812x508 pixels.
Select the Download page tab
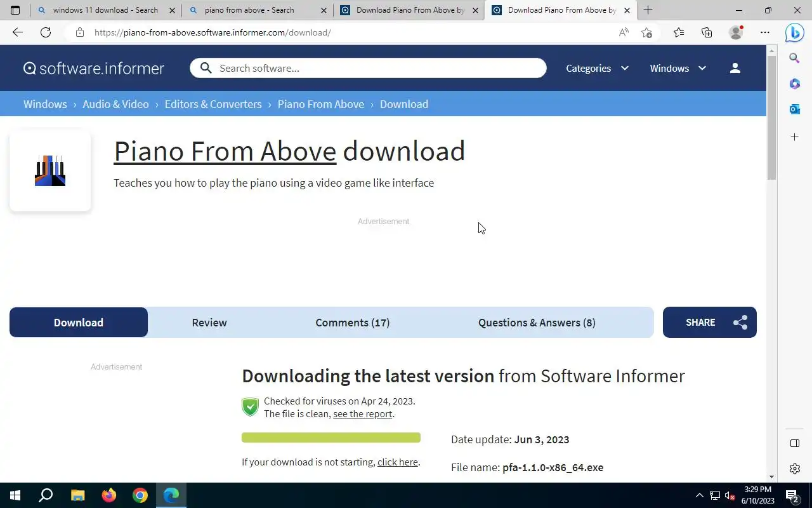[x=79, y=323]
